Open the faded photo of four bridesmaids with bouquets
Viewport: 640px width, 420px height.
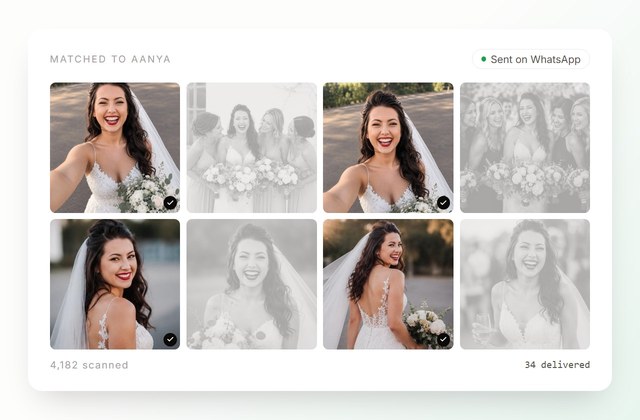click(251, 148)
